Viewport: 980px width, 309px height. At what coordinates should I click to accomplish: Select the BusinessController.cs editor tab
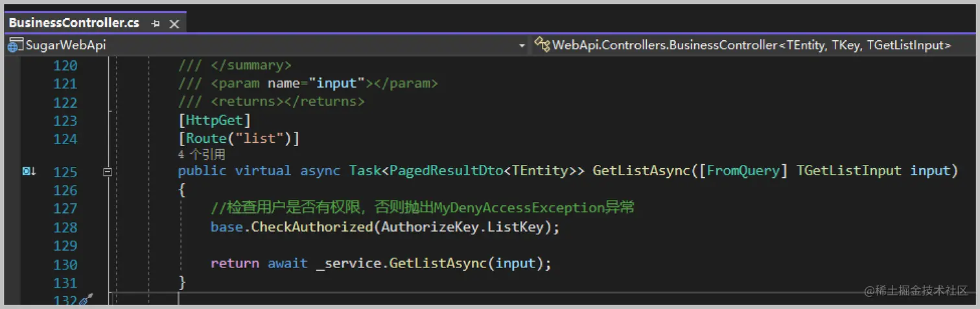pyautogui.click(x=74, y=23)
